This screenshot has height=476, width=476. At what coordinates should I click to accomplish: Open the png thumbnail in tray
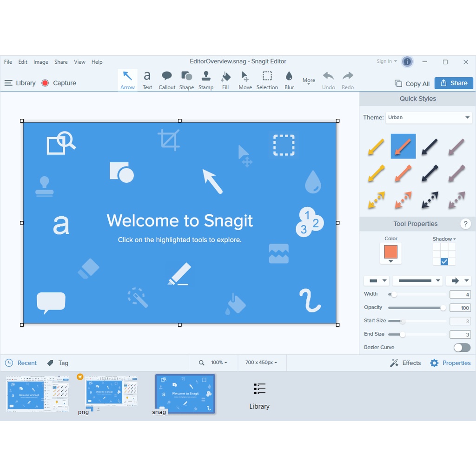click(111, 392)
